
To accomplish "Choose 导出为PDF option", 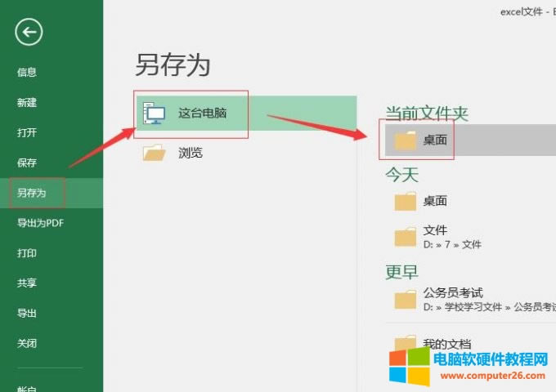I will click(x=40, y=223).
